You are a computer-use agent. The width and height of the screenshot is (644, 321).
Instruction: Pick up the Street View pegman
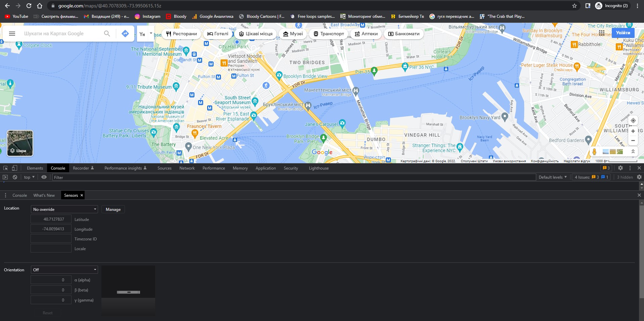(594, 152)
